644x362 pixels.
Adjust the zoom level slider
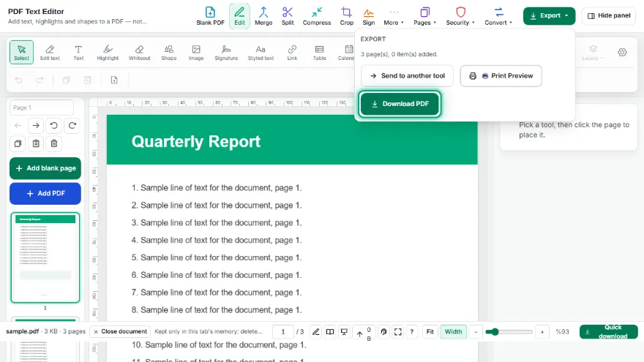509,331
